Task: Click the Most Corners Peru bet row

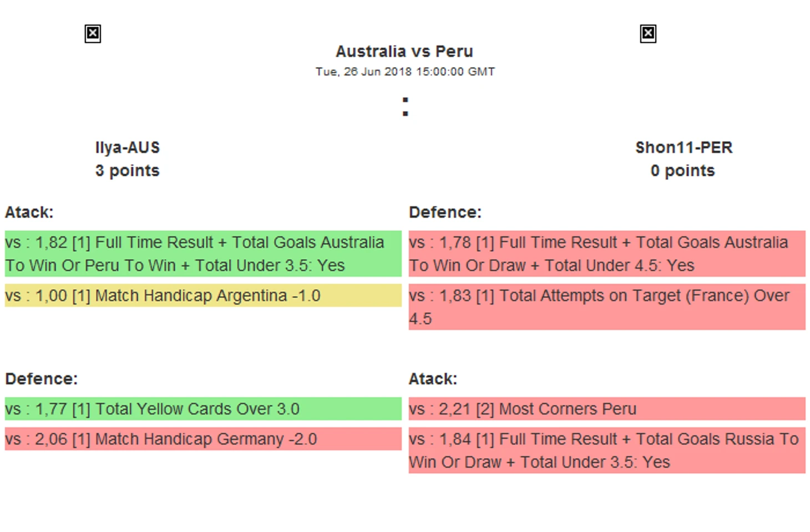Action: click(607, 408)
